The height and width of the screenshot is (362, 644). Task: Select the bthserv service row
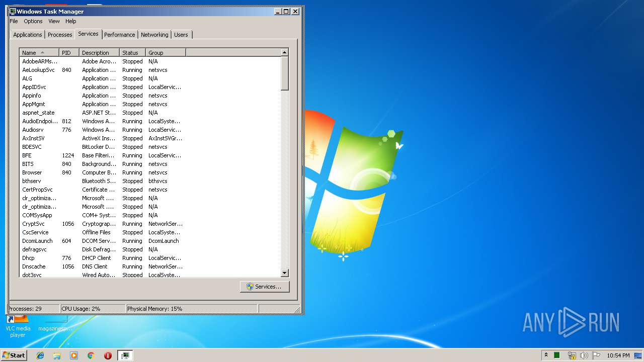(x=150, y=181)
